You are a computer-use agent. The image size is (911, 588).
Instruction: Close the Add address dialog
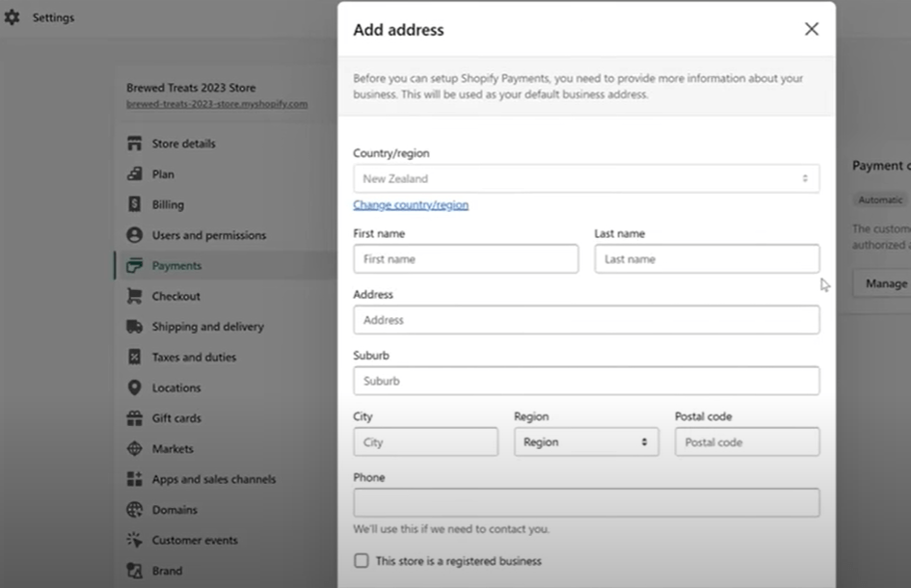point(812,29)
